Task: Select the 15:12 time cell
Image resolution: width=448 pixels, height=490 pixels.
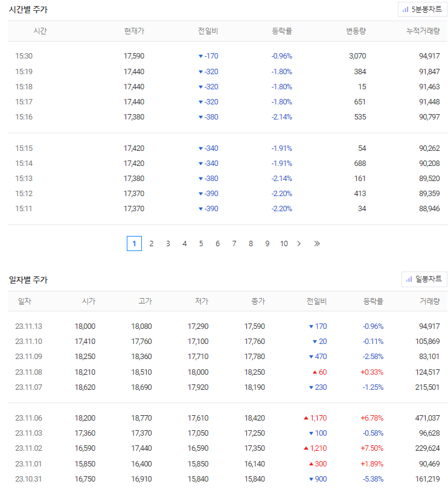Action: [24, 194]
